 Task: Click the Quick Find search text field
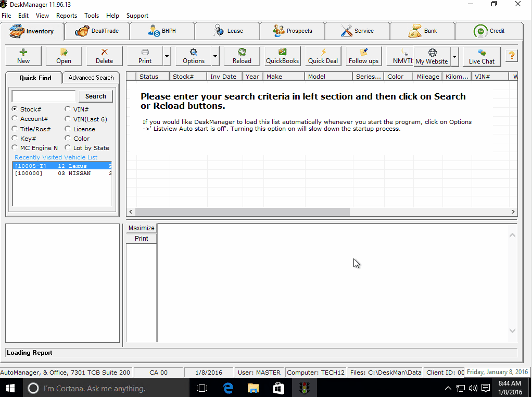[x=43, y=96]
